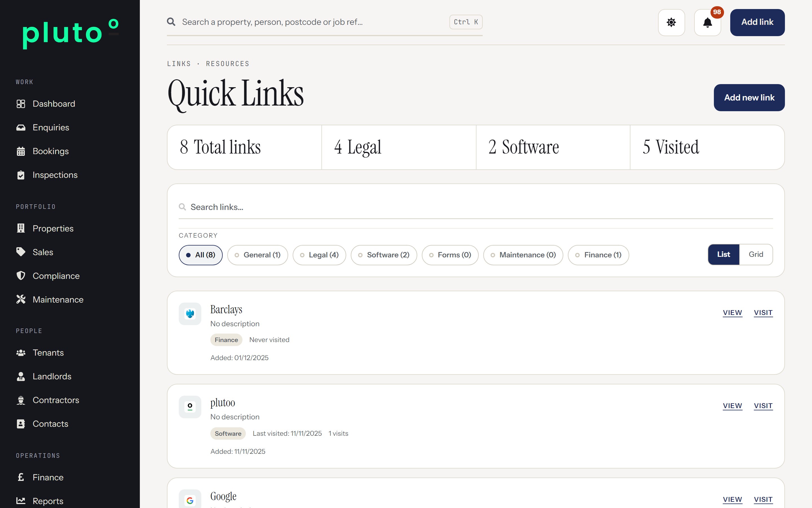Open the Inspections clipboard icon
812x508 pixels.
[21, 175]
